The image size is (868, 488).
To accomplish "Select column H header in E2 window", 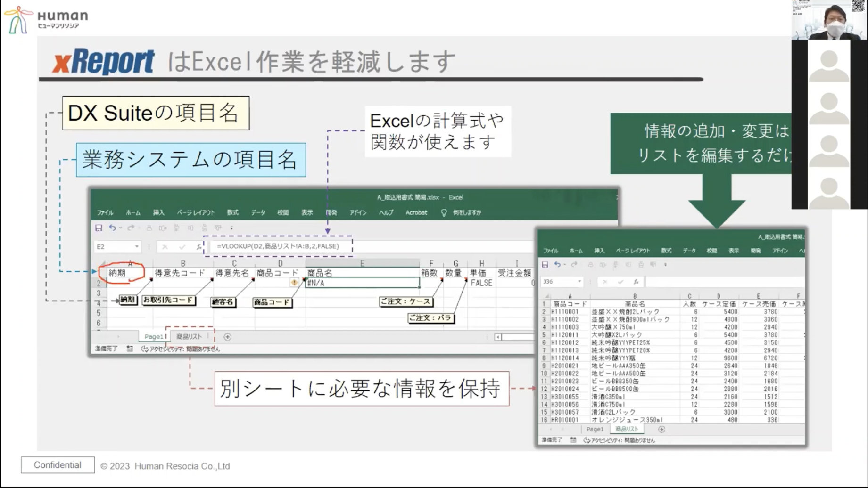I will [x=481, y=263].
